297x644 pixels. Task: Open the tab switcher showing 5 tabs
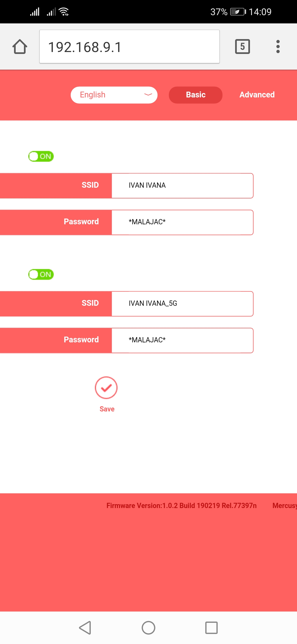(242, 47)
